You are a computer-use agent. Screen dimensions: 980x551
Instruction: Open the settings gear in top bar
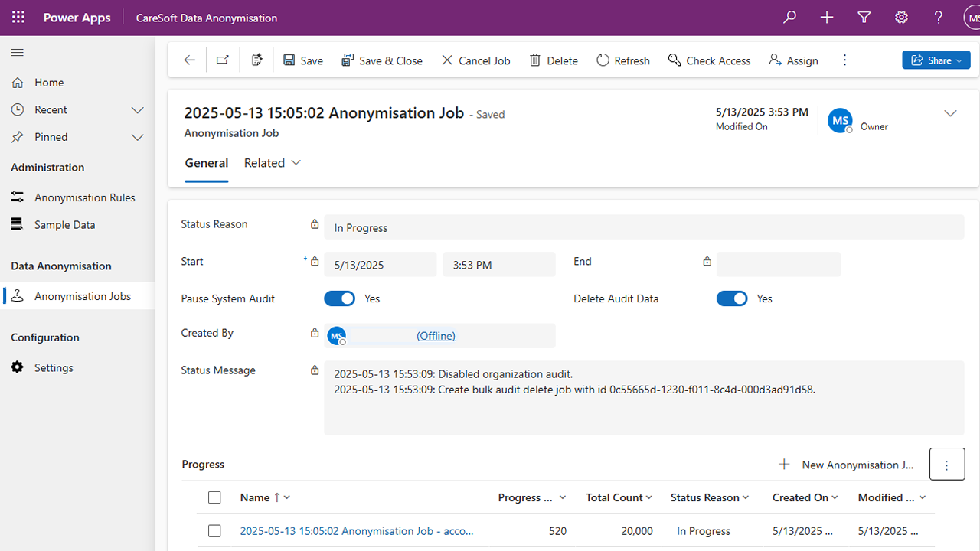(x=901, y=18)
